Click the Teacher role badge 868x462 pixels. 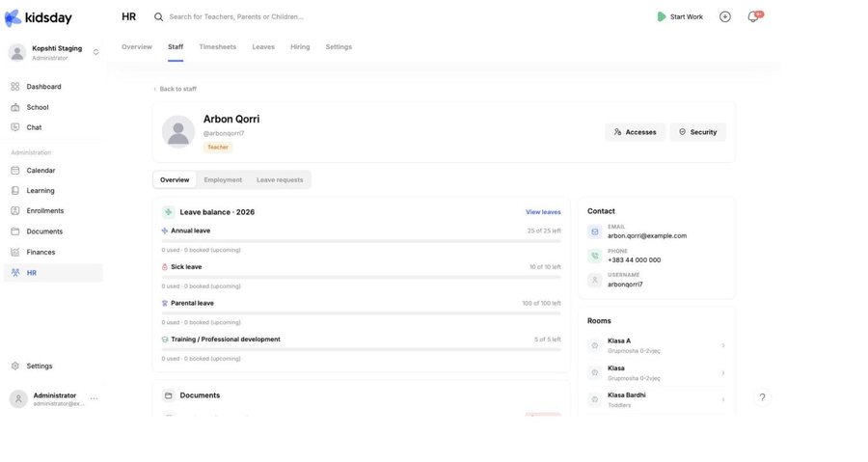pos(218,148)
